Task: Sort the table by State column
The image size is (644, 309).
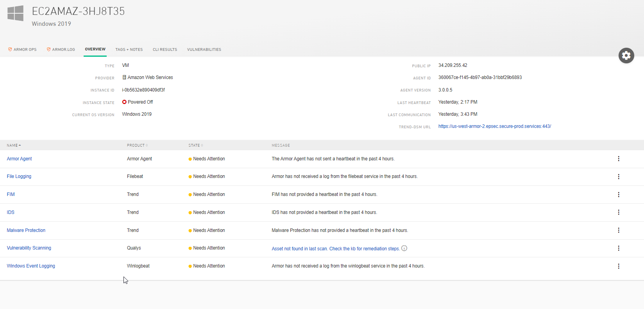Action: (195, 146)
